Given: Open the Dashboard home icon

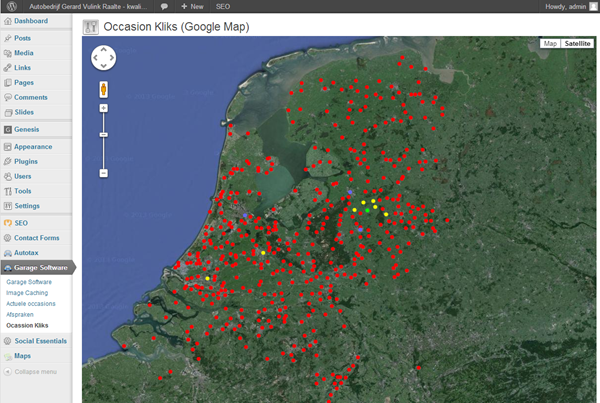Looking at the screenshot, I should [x=8, y=21].
